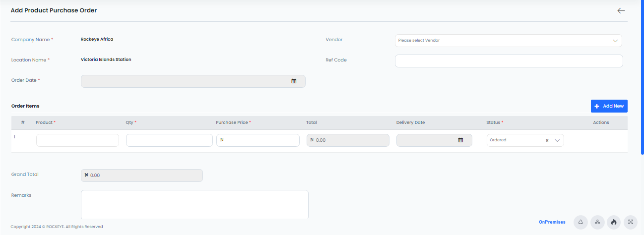
Task: Click the Qty input in row 1
Action: point(169,140)
